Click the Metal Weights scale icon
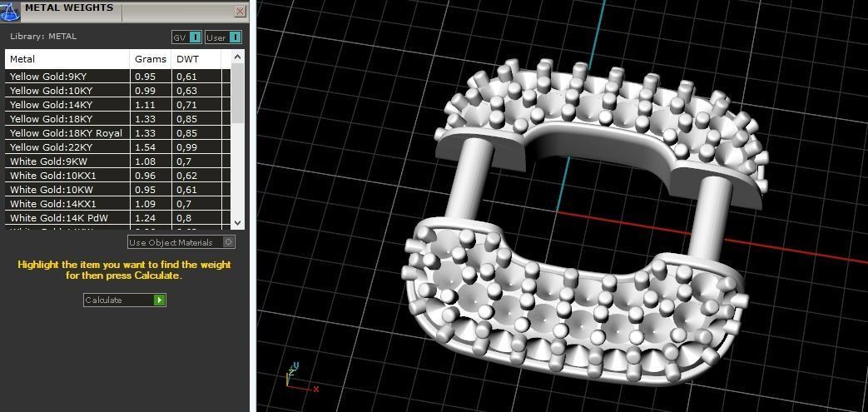 point(10,11)
